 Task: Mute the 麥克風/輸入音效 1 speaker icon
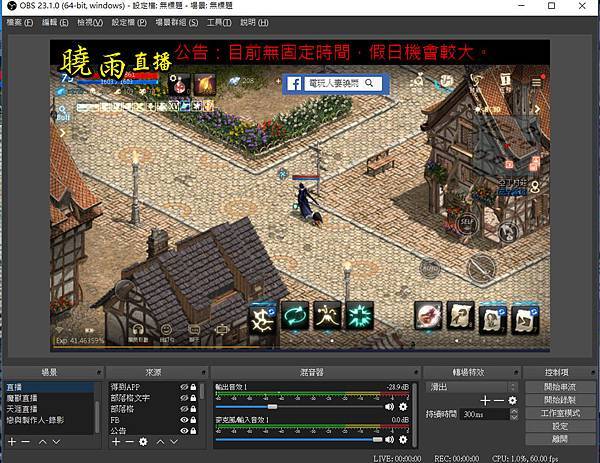coord(390,440)
